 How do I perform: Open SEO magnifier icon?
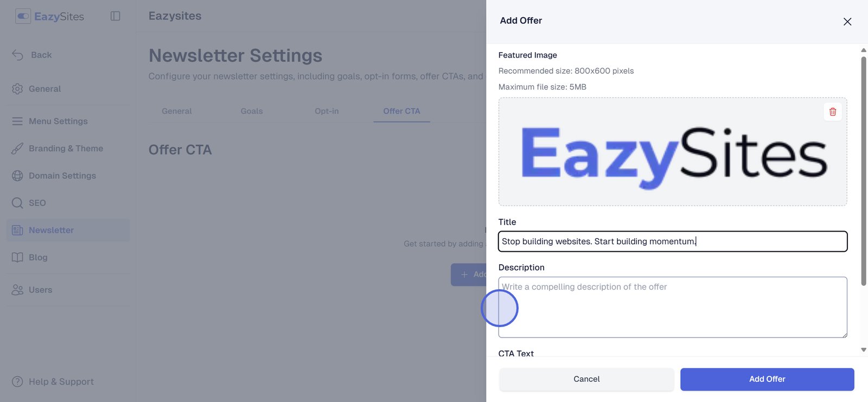[17, 203]
